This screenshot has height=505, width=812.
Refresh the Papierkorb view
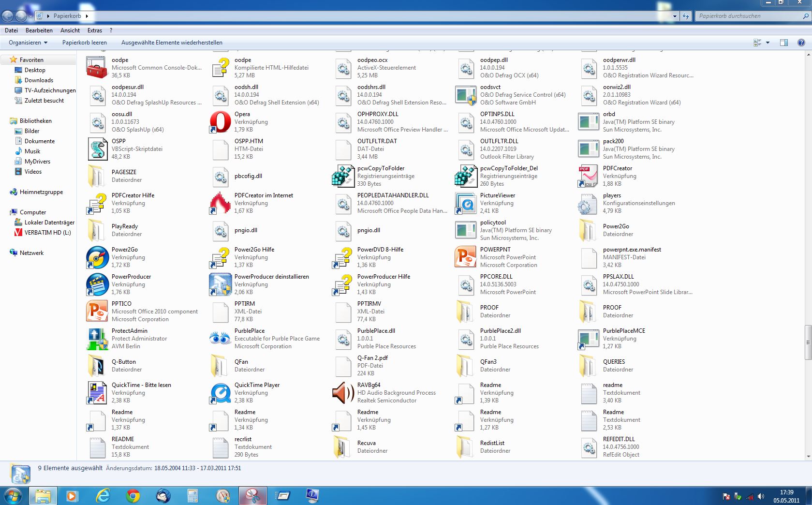[x=685, y=16]
